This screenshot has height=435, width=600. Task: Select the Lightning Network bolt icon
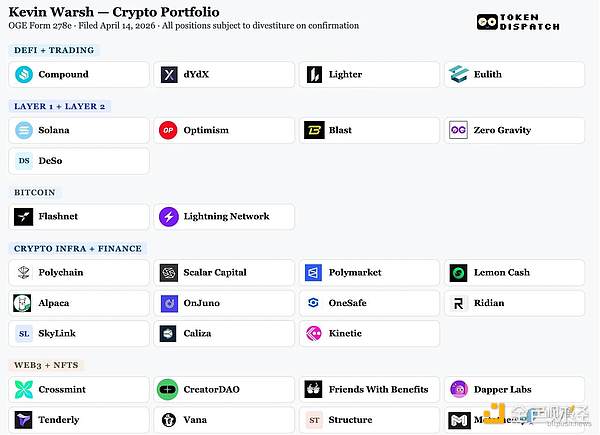(169, 216)
